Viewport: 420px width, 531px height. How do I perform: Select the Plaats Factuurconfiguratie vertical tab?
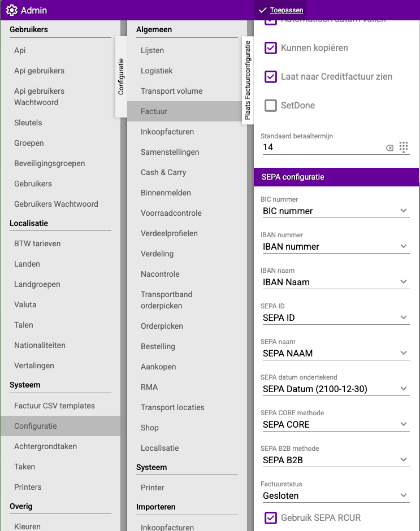248,80
